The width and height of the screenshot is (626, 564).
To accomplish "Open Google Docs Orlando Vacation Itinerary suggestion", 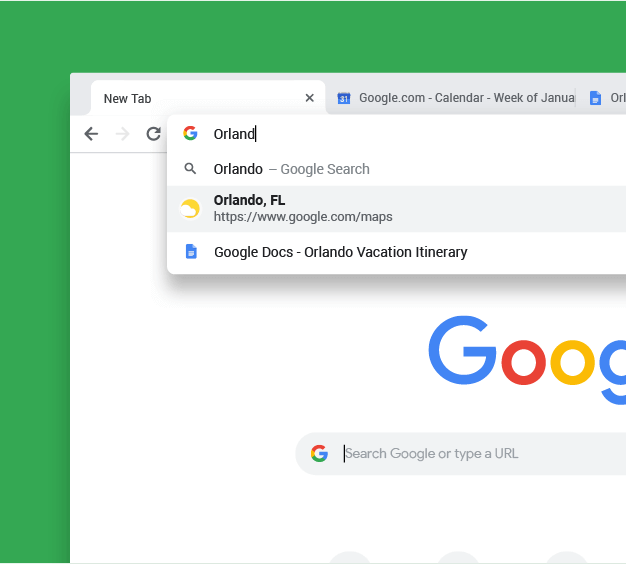I will [x=396, y=252].
